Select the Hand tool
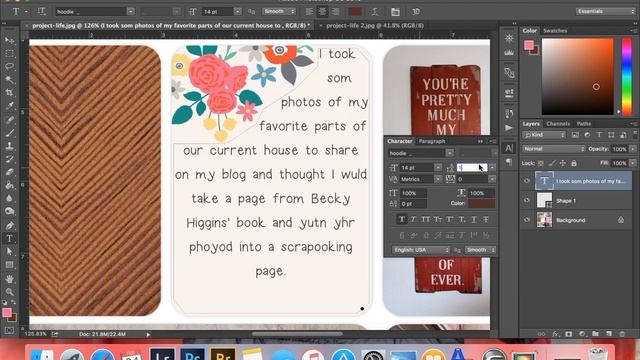The image size is (640, 360). [9, 279]
